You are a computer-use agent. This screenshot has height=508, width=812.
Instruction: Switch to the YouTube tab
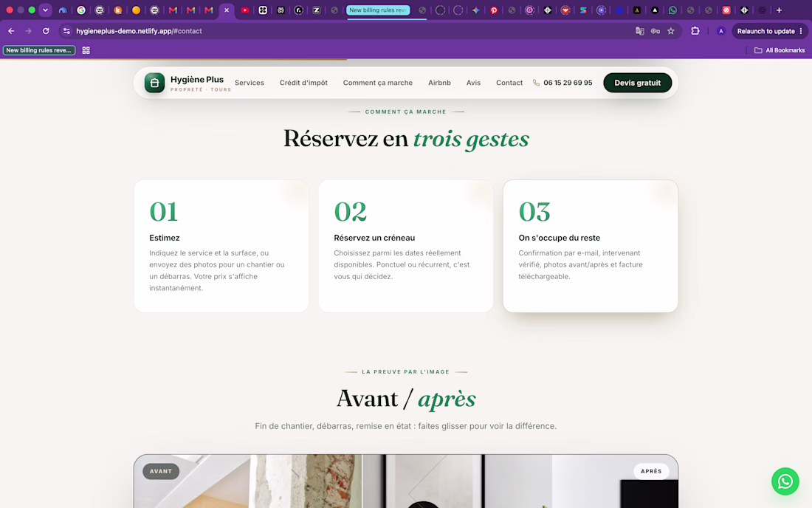[x=245, y=10]
